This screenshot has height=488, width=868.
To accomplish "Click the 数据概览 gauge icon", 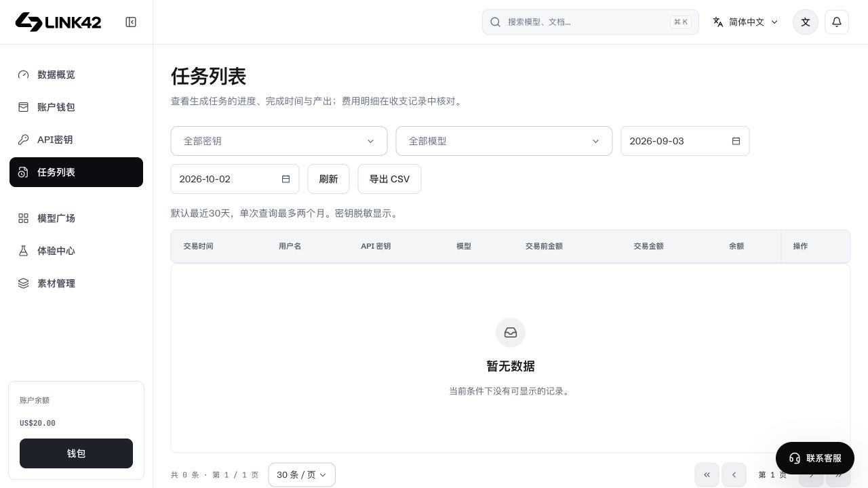I will coord(24,75).
